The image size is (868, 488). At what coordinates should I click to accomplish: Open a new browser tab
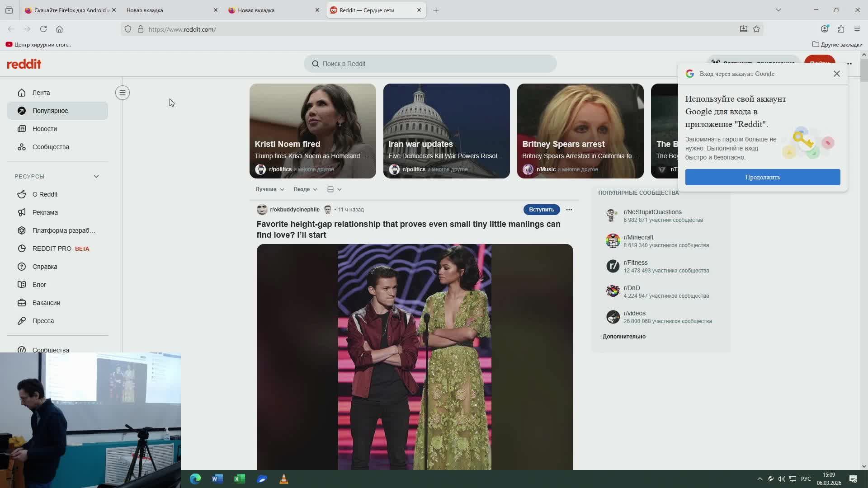[x=436, y=10]
